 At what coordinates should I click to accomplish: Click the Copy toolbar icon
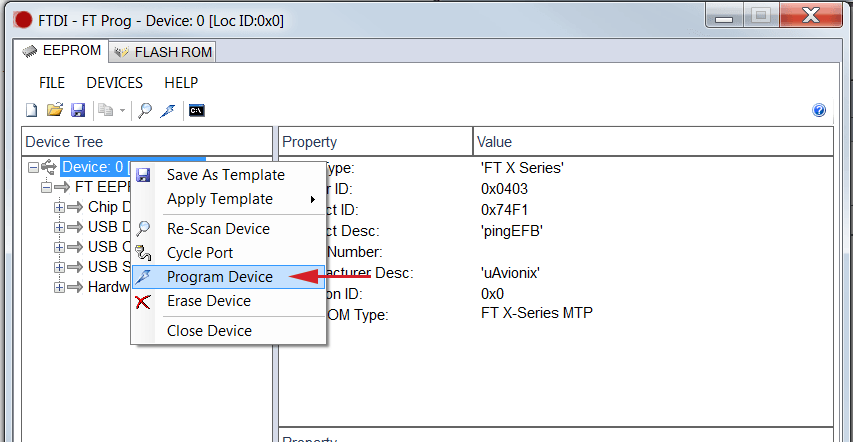tap(106, 110)
